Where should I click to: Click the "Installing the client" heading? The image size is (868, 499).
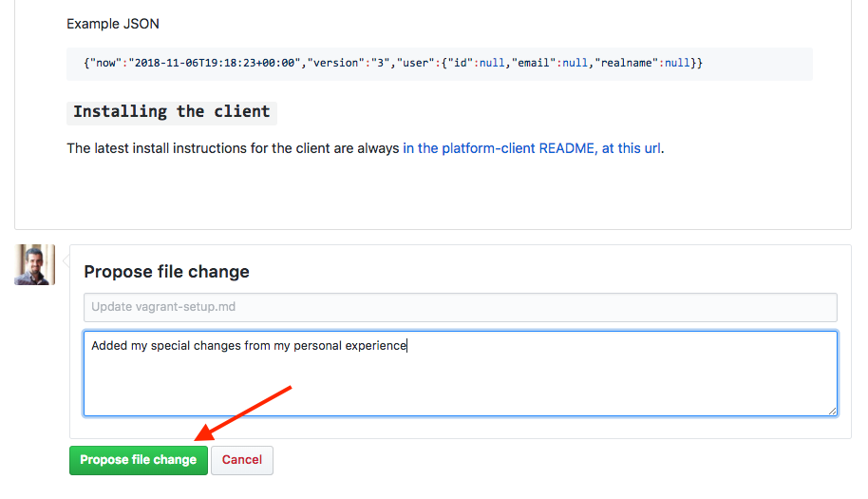(171, 112)
